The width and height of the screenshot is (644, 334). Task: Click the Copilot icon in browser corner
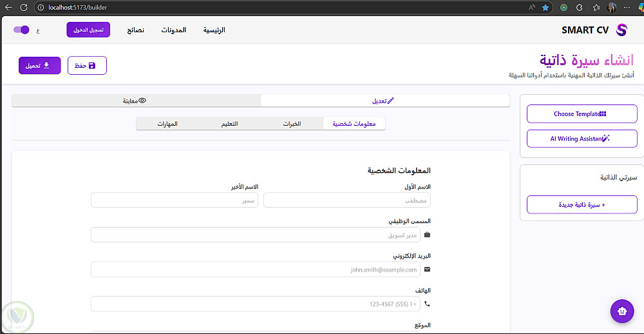(x=640, y=7)
